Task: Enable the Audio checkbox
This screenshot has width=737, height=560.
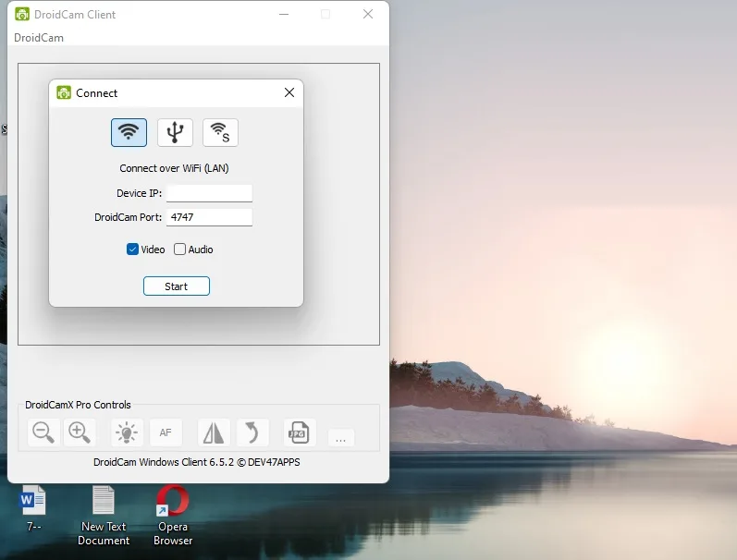Action: (x=179, y=250)
